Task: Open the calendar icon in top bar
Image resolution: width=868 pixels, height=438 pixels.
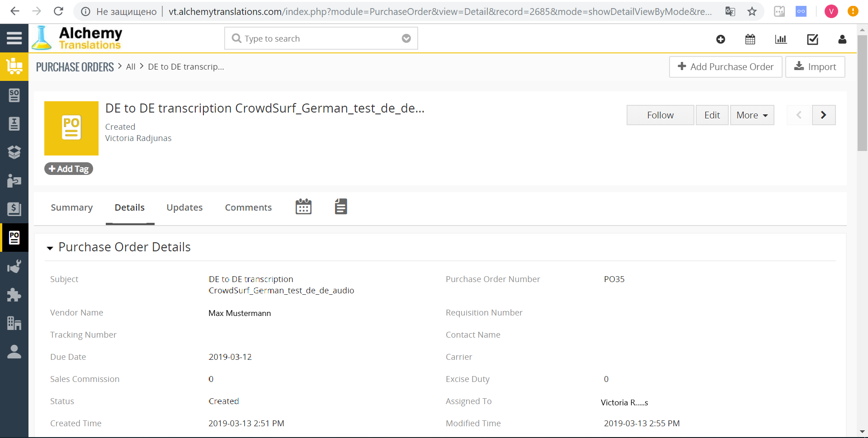Action: pos(750,39)
